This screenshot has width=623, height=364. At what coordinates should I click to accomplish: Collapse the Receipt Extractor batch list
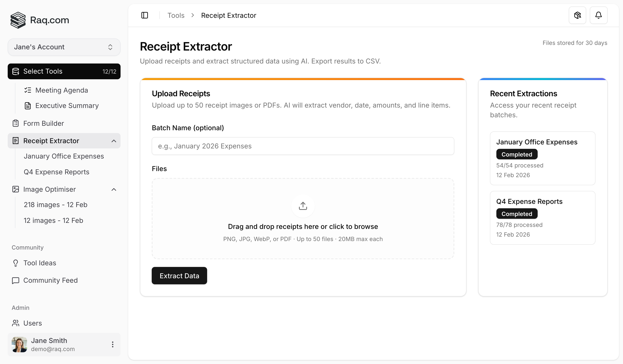tap(114, 141)
